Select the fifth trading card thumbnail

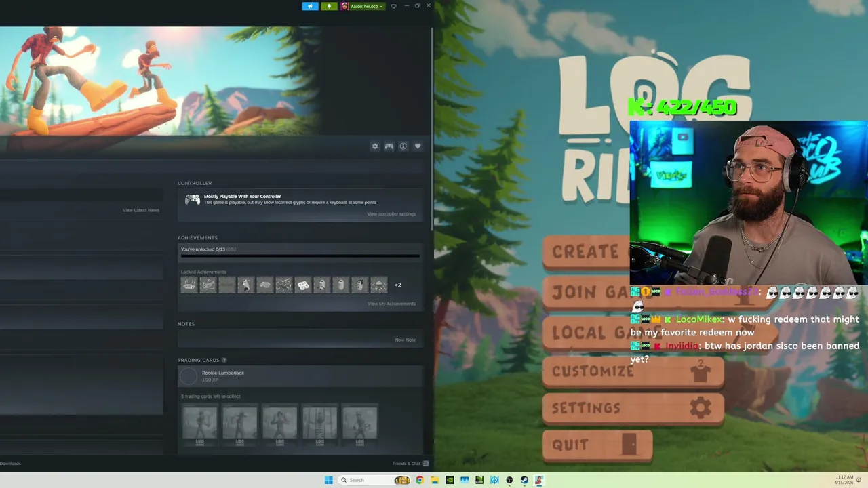[x=359, y=424]
